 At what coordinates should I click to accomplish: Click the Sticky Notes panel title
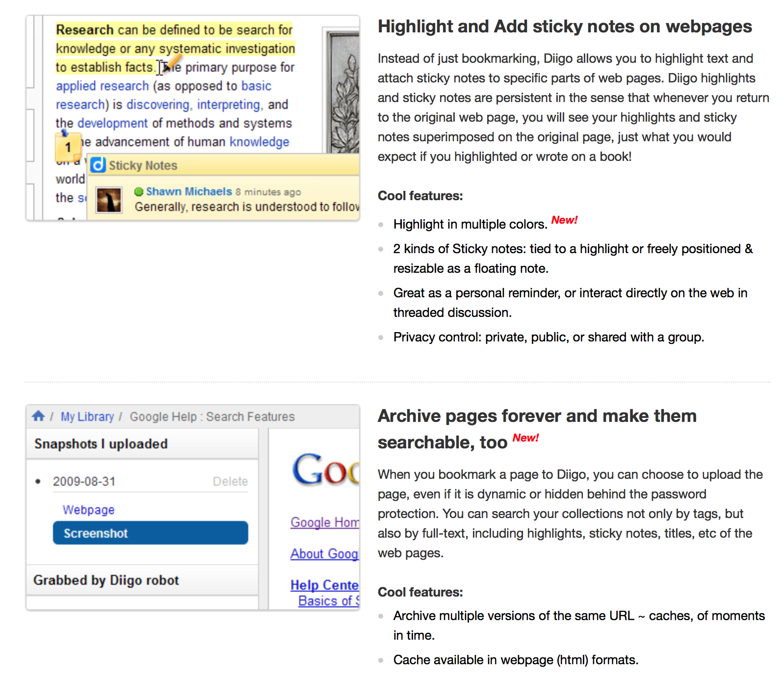[x=143, y=165]
